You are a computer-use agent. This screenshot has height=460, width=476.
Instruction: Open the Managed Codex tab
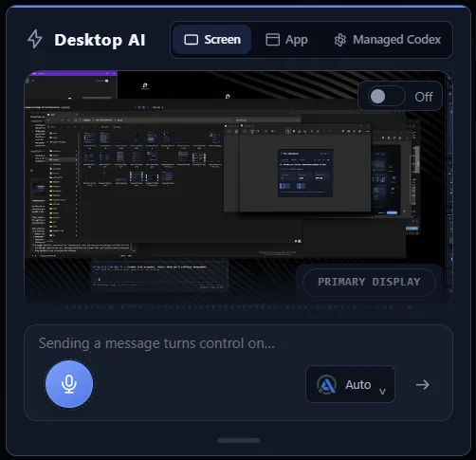point(387,40)
